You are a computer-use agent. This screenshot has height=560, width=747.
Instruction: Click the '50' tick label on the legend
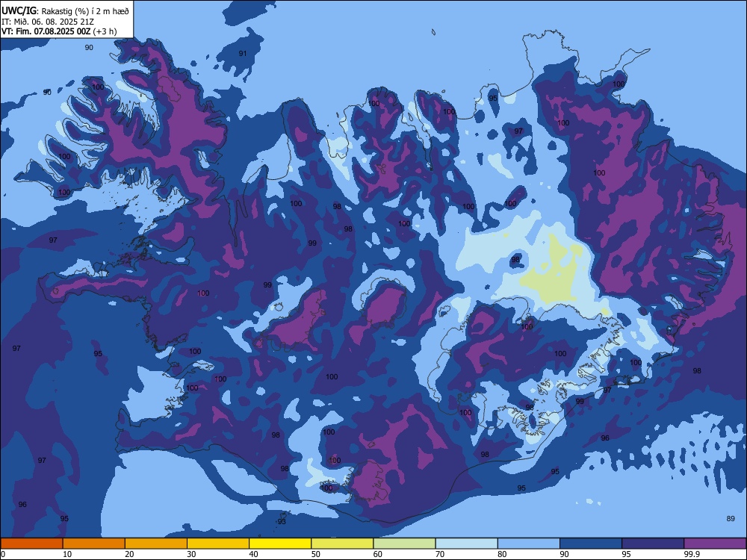coord(316,554)
